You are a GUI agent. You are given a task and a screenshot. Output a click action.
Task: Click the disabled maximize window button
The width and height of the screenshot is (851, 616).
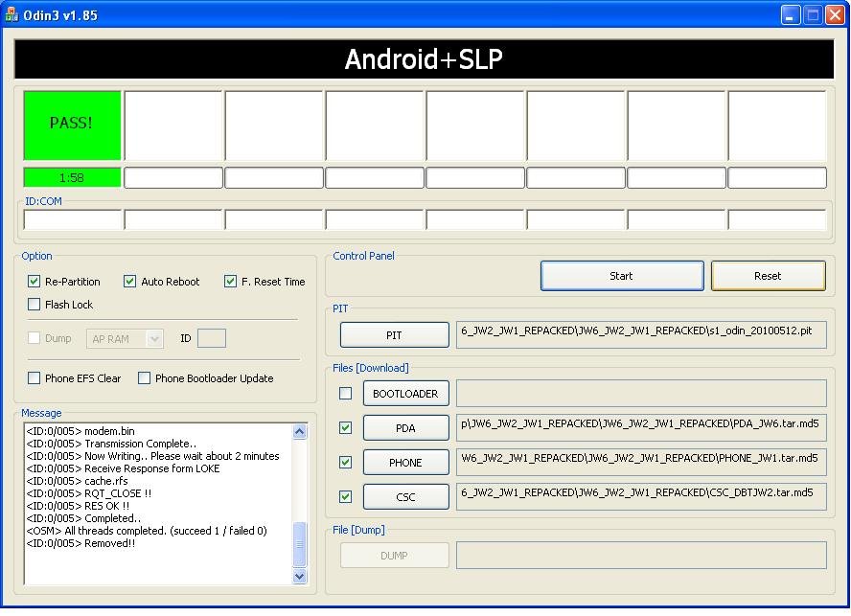pos(813,14)
